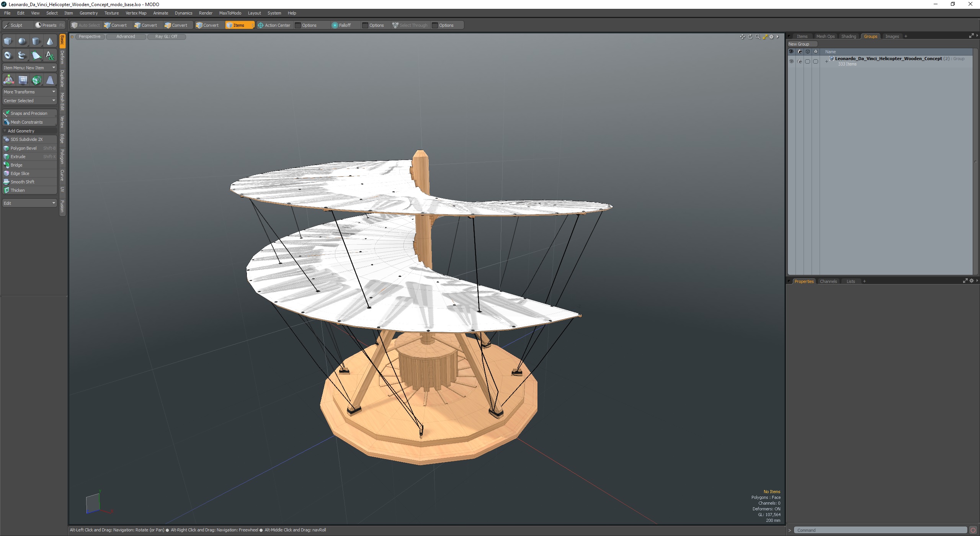The image size is (980, 536).
Task: Open the Render menu
Action: 206,13
